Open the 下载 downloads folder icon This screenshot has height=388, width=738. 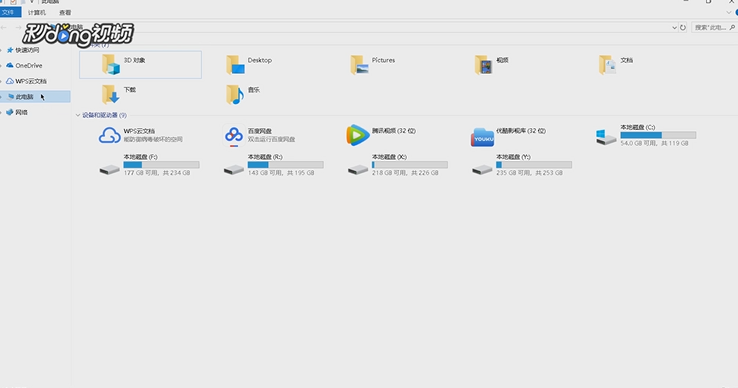coord(111,94)
